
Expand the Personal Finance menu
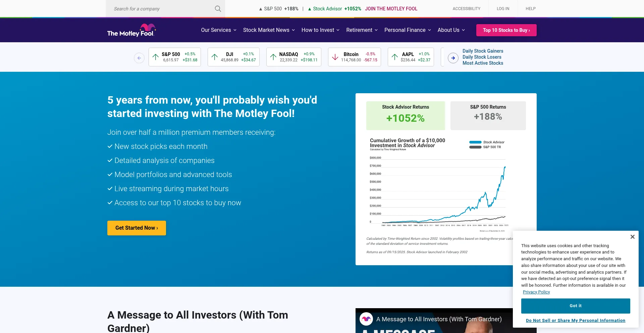click(408, 30)
